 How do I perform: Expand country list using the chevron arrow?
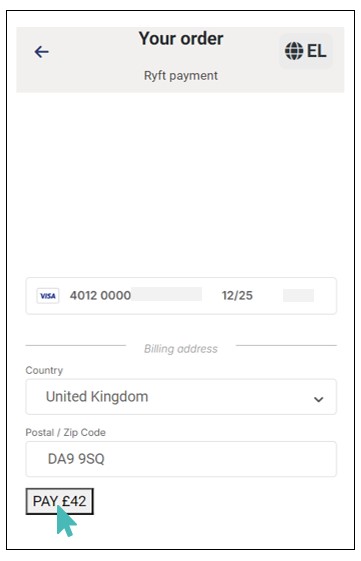point(318,399)
